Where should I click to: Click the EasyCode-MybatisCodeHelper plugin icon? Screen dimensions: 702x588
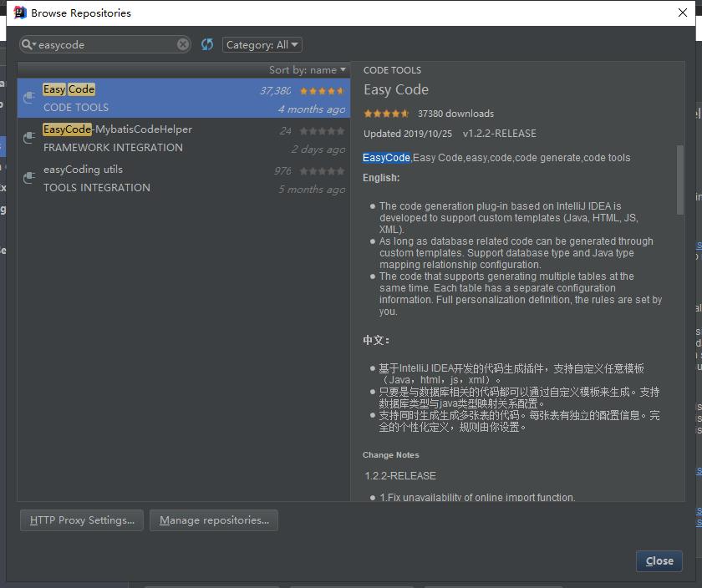(29, 134)
